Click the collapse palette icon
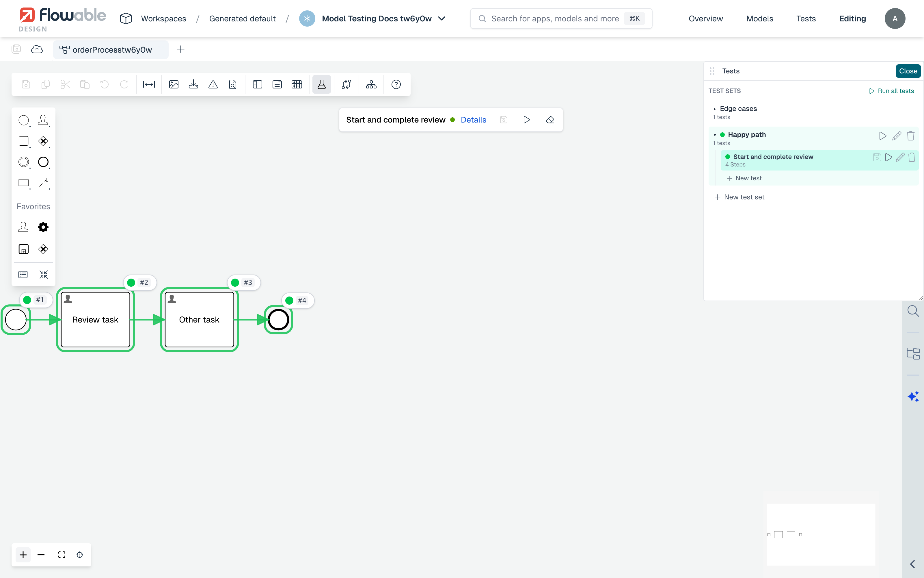Image resolution: width=924 pixels, height=578 pixels. [44, 275]
